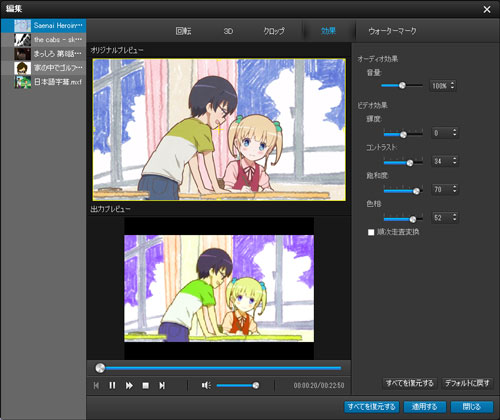500x420 pixels.
Task: Click the original preview video image
Action: 219,130
